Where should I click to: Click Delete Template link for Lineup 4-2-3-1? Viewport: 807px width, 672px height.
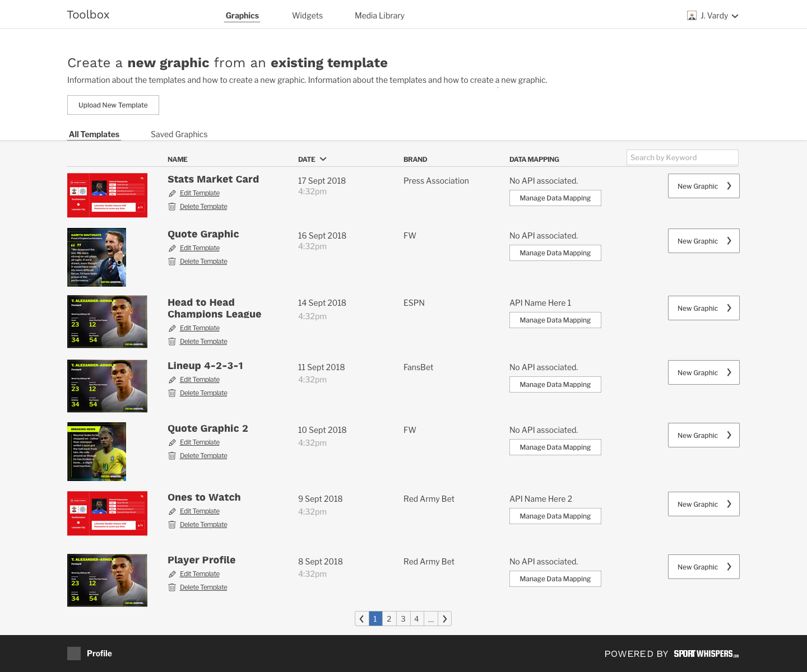tap(203, 393)
